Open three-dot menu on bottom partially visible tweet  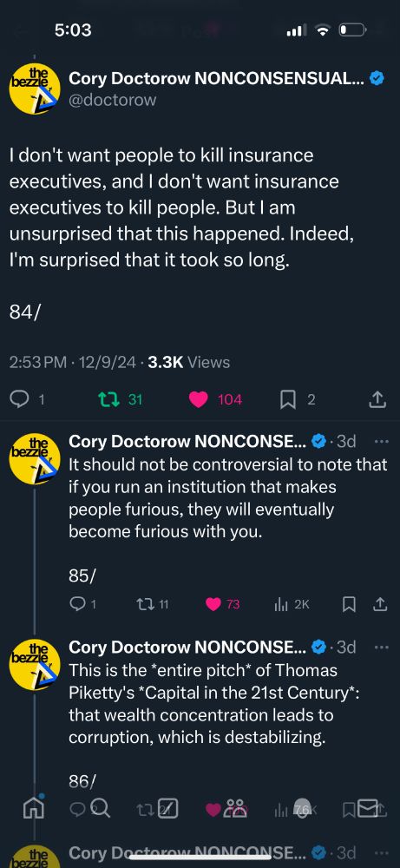click(381, 852)
